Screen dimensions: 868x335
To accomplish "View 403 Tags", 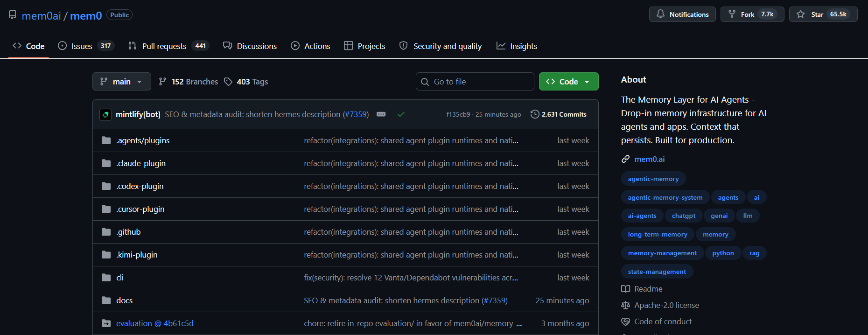I will tap(246, 82).
